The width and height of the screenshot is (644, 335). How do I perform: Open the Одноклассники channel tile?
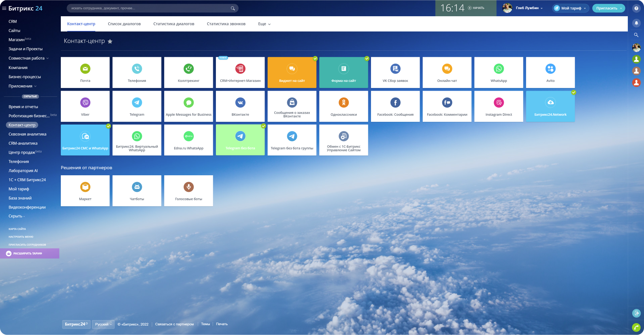click(x=344, y=106)
